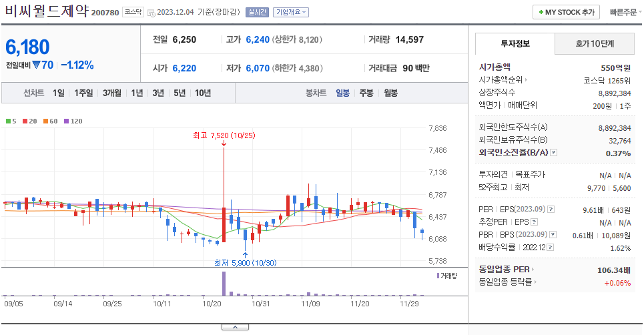Click the stock code 200780

click(105, 13)
